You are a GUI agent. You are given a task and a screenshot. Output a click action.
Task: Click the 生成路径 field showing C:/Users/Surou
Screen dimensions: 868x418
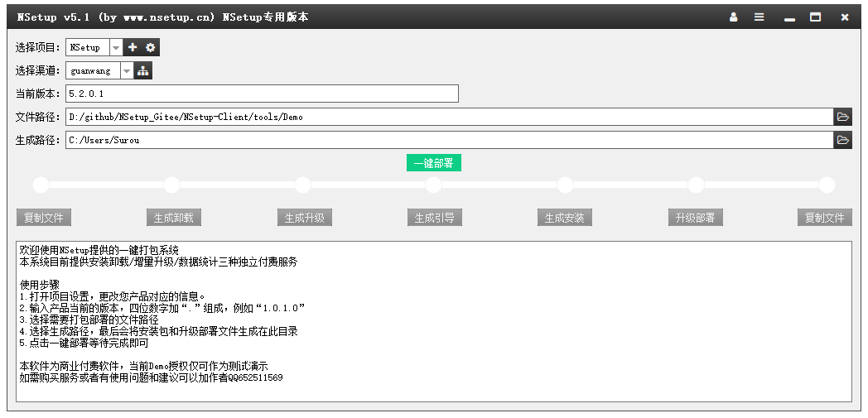pos(450,140)
